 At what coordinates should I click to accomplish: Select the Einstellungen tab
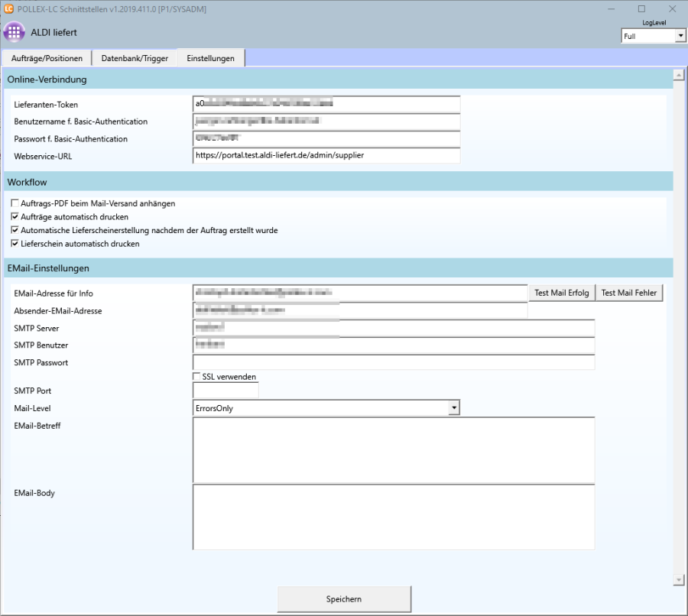pyautogui.click(x=210, y=58)
